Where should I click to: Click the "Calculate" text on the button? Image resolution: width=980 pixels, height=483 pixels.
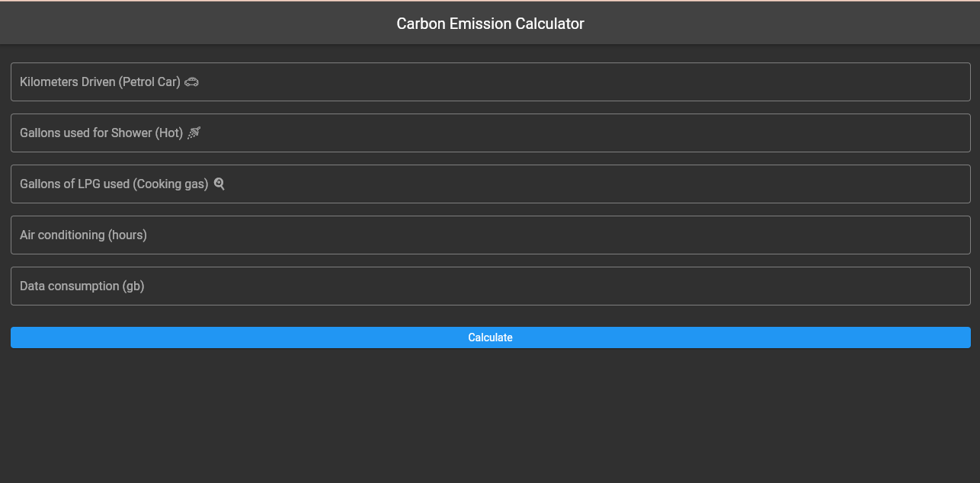[x=490, y=337]
